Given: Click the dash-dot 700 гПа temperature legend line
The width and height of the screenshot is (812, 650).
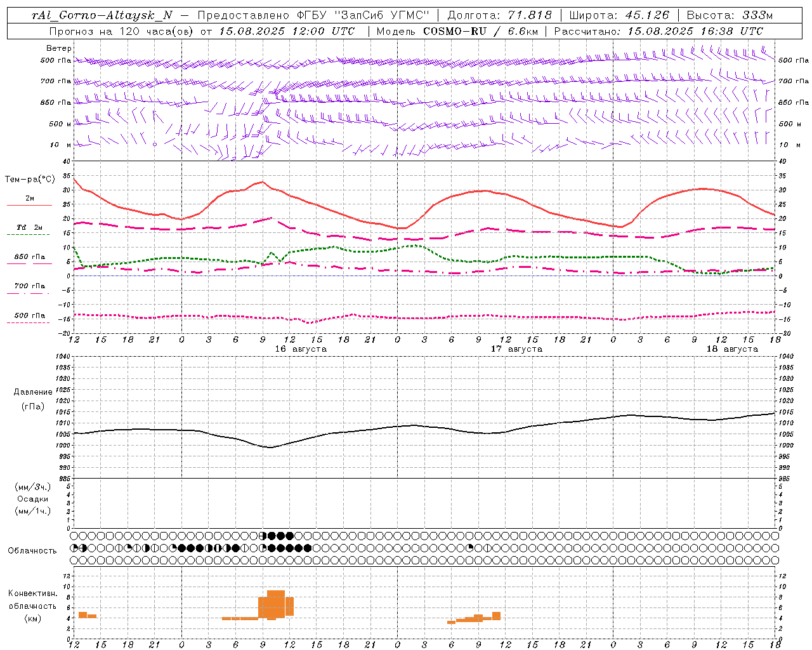Looking at the screenshot, I should (x=28, y=293).
